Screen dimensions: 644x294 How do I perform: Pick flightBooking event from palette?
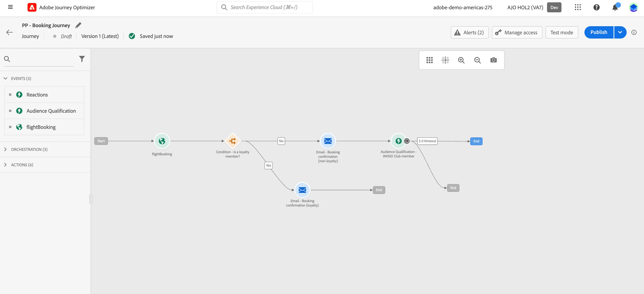click(44, 127)
